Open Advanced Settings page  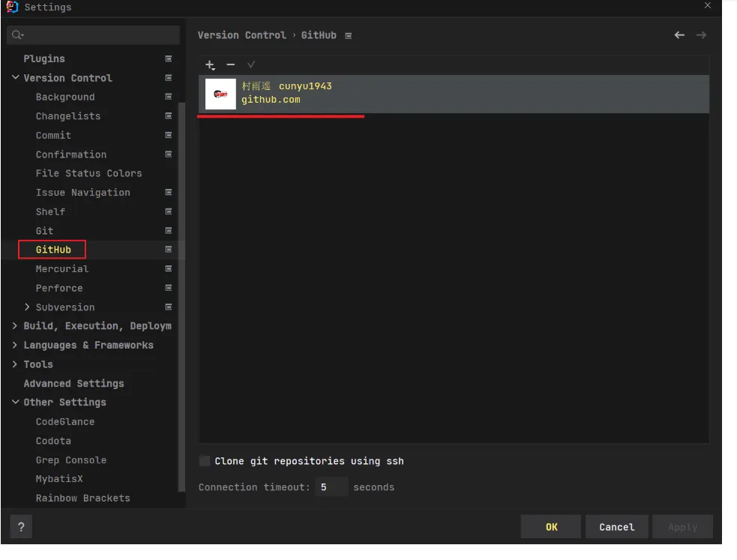pos(73,383)
